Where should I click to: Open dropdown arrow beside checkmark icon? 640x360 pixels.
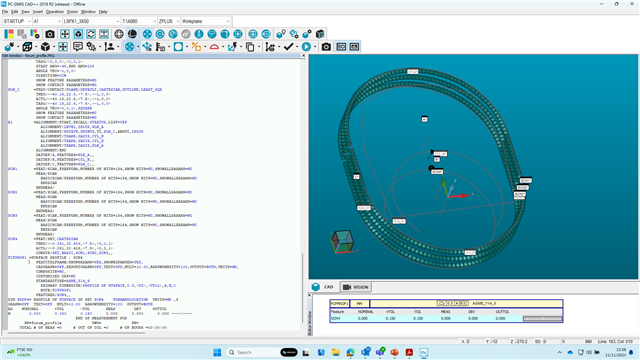[x=297, y=47]
